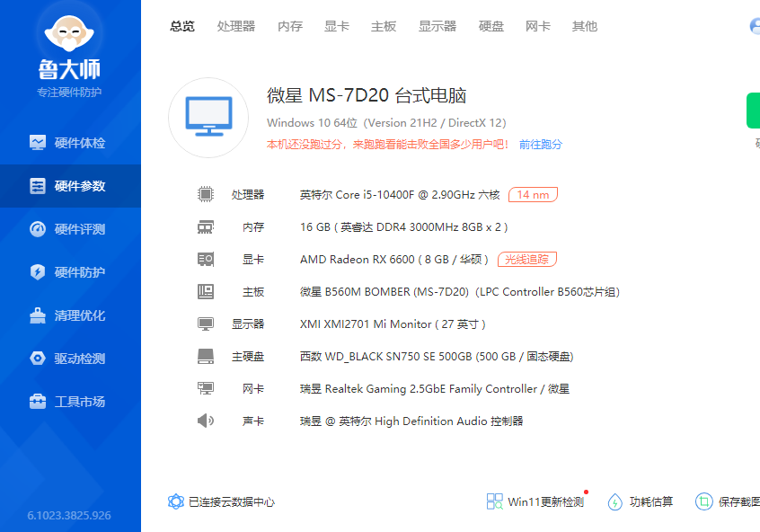Click the 微星 MS-7D20 台式电脑 title
Viewport: 760px width, 532px height.
[x=367, y=95]
